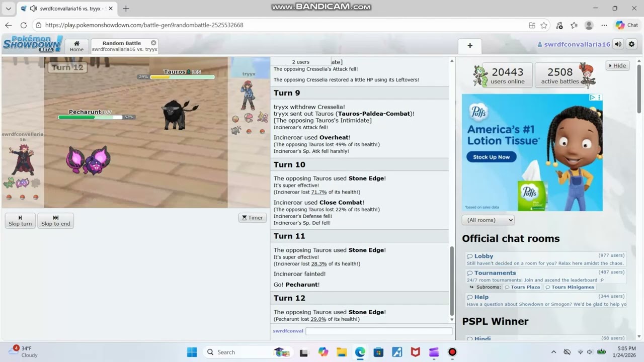Open the All rooms filter dropdown
The height and width of the screenshot is (362, 644).
pos(488,220)
